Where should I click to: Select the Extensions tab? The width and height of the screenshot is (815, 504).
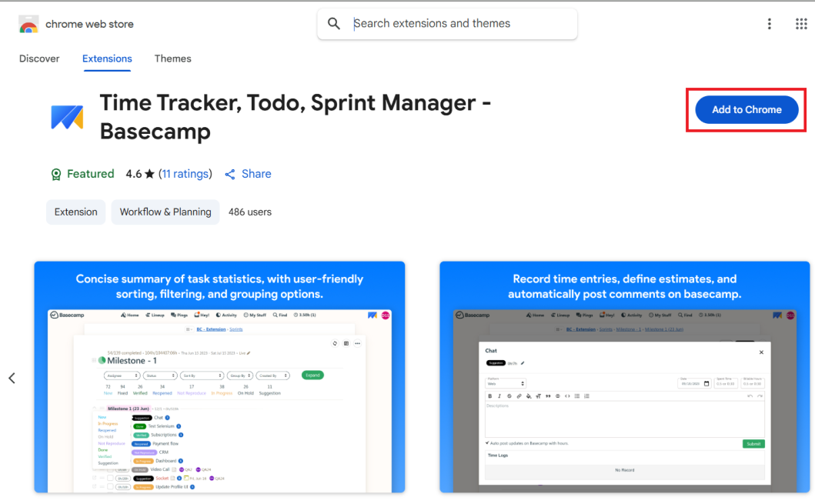(107, 58)
